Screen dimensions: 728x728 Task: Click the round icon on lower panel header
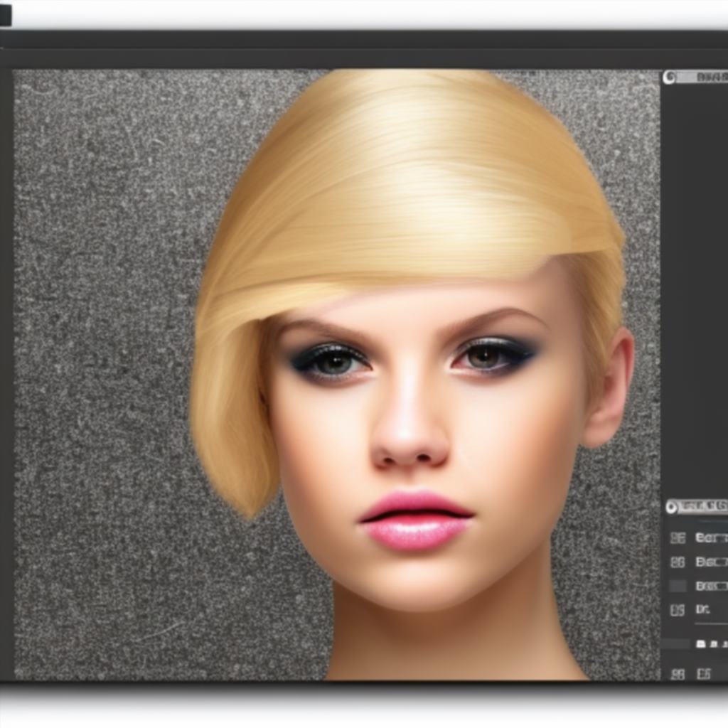(x=671, y=506)
